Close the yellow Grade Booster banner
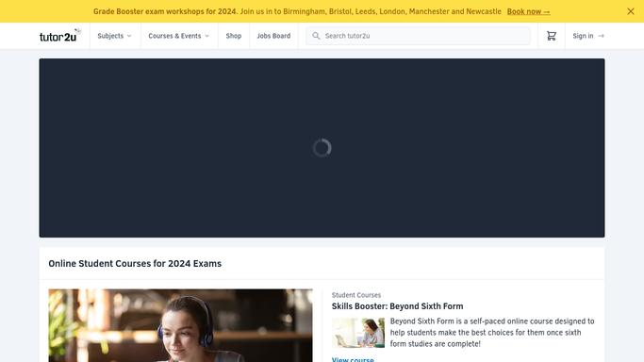The height and width of the screenshot is (362, 644). [631, 11]
